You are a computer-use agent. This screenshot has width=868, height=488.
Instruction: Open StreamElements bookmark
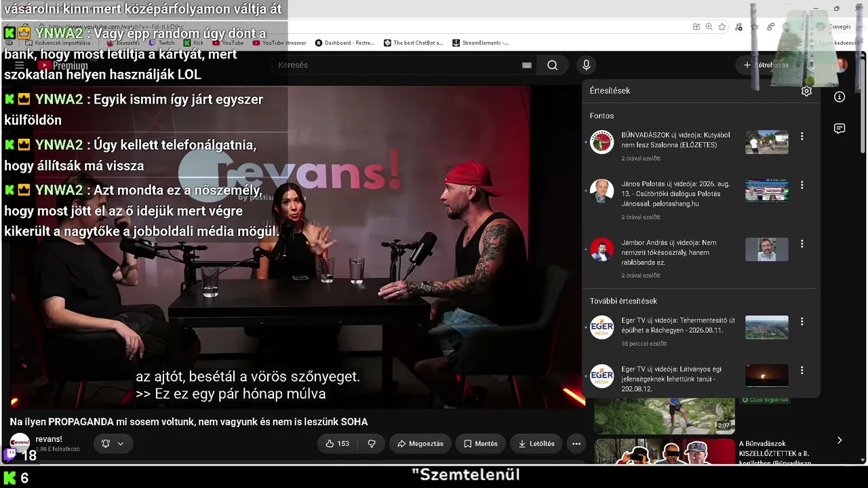click(x=481, y=43)
